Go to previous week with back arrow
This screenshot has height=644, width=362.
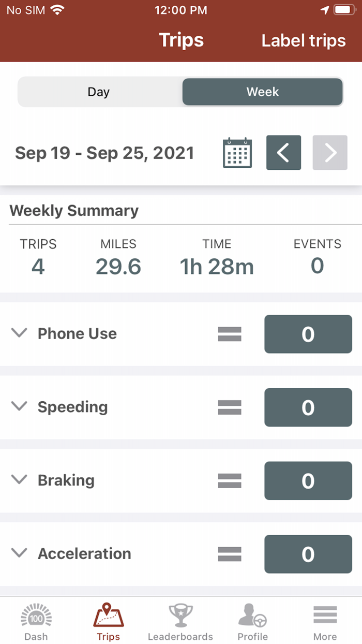pos(283,153)
